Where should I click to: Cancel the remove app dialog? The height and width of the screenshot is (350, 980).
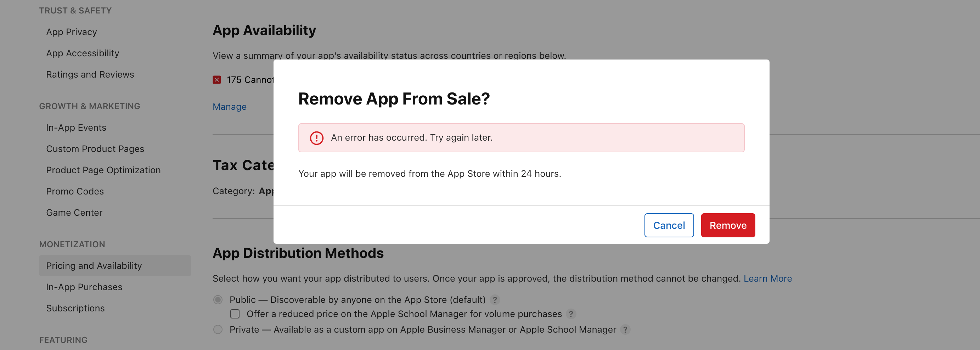point(669,225)
